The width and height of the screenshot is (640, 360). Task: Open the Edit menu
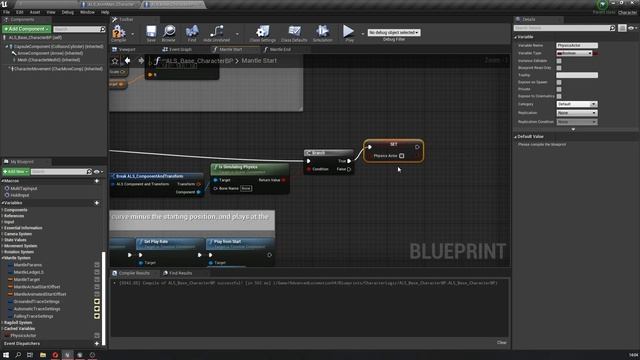pyautogui.click(x=20, y=12)
